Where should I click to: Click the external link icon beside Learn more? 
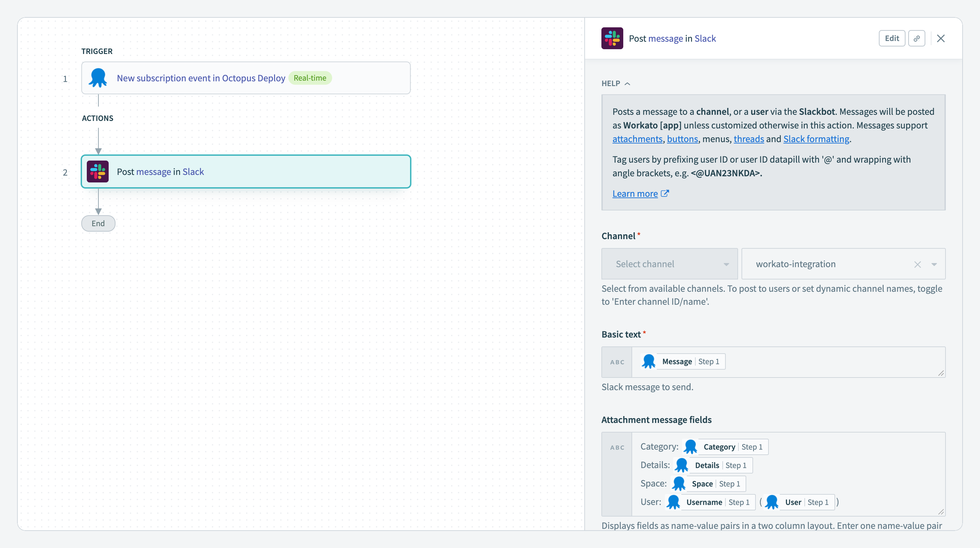(x=665, y=194)
